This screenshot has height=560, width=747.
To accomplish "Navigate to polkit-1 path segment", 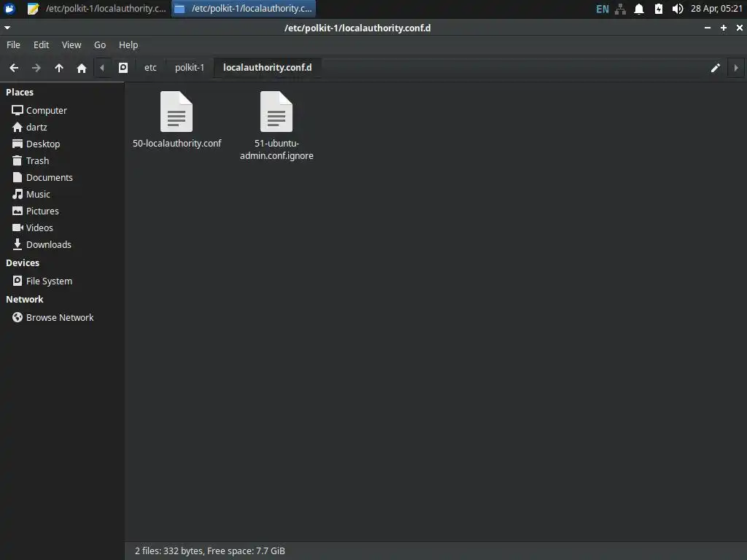I will [x=190, y=68].
